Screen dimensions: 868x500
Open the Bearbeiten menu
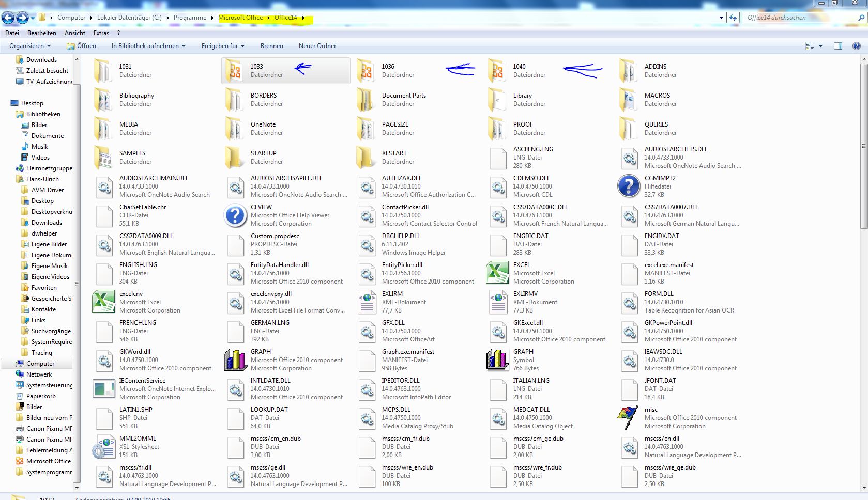[x=42, y=33]
